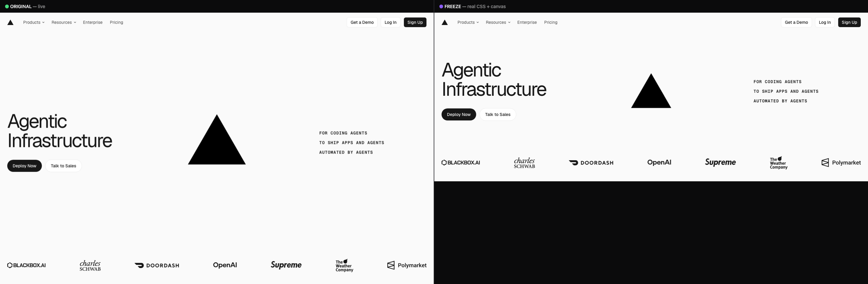Click 'FOR CODING AGENTS' text in the Original pane
Screen dimensions: 868x284
tap(343, 133)
